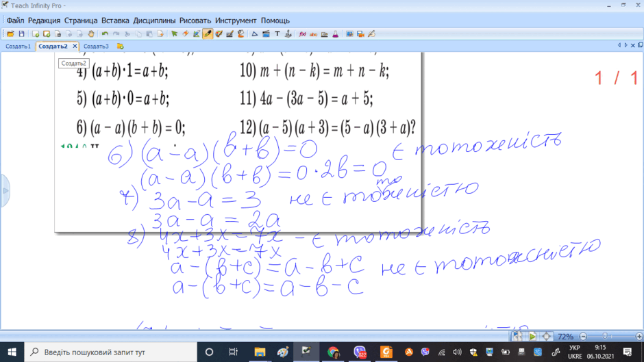644x362 pixels.
Task: Add a new page with the green plus icon
Action: (36, 34)
